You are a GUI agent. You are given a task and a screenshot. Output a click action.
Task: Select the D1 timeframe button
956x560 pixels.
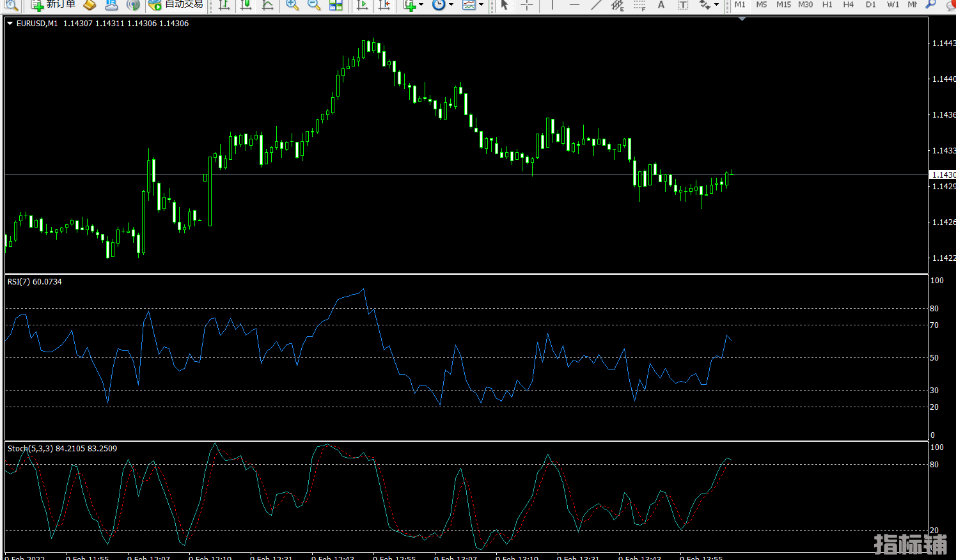pos(870,5)
